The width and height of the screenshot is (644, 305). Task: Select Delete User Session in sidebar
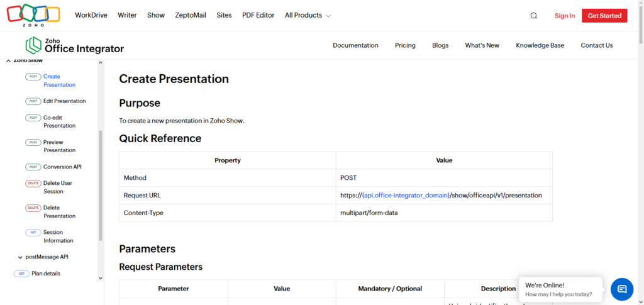pos(58,187)
